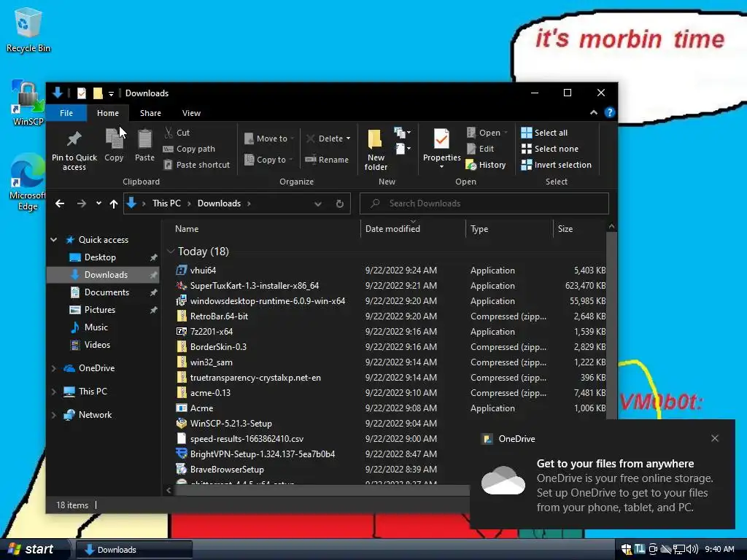
Task: Click New folder icon in title bar
Action: pyautogui.click(x=98, y=93)
